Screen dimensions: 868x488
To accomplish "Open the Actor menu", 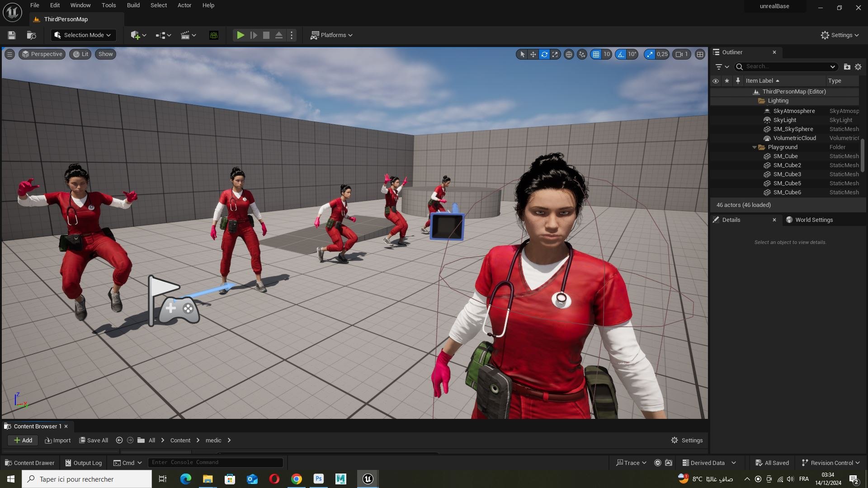I will coord(184,5).
